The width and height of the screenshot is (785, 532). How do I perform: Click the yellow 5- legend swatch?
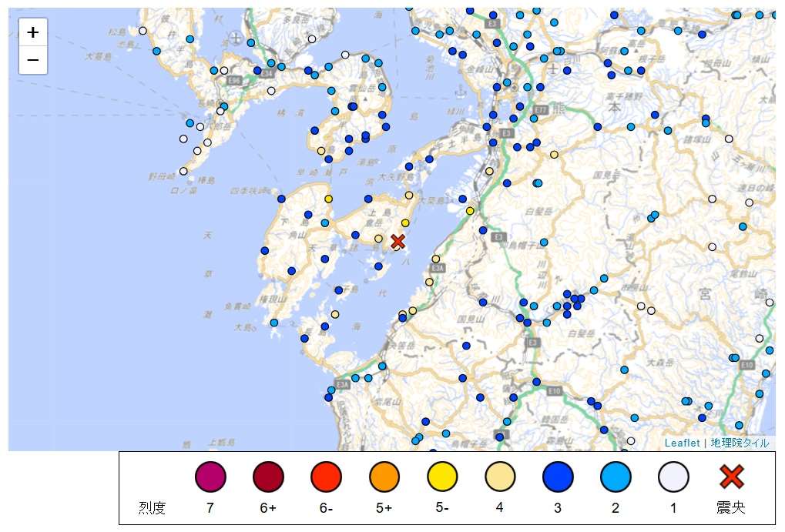tap(442, 477)
